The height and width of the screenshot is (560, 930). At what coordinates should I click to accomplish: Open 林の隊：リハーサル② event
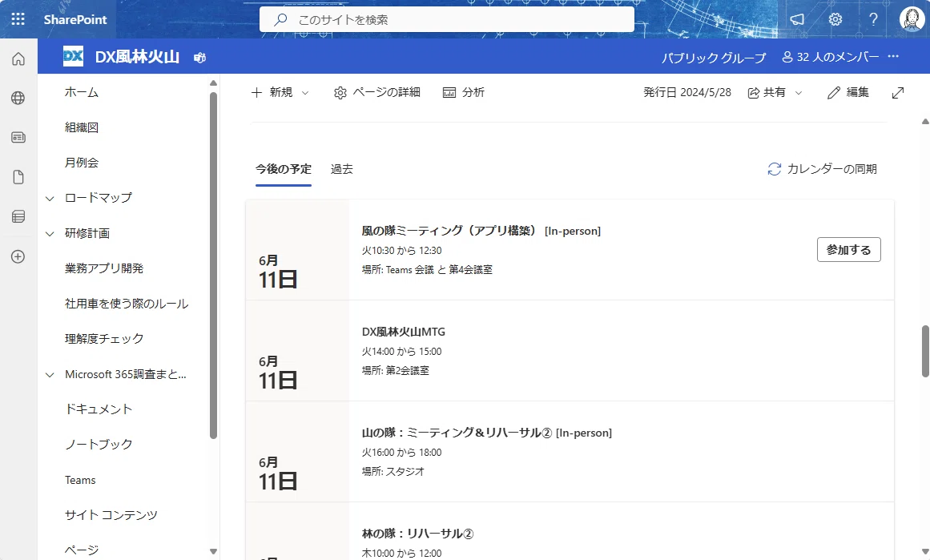[x=417, y=534]
